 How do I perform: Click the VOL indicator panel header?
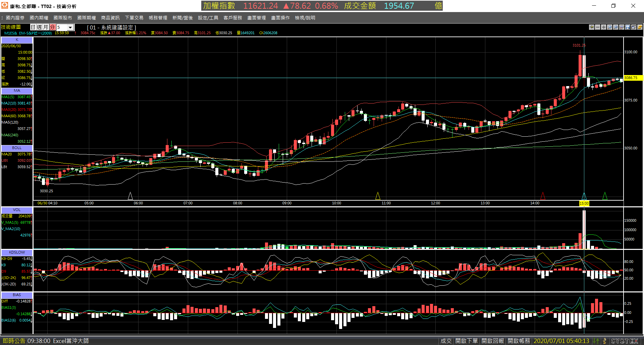click(x=17, y=210)
